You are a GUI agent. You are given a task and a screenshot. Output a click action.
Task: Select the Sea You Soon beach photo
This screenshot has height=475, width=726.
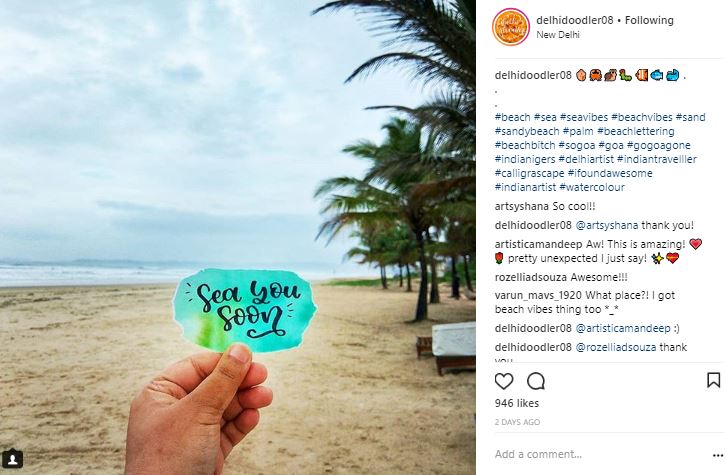[x=238, y=238]
